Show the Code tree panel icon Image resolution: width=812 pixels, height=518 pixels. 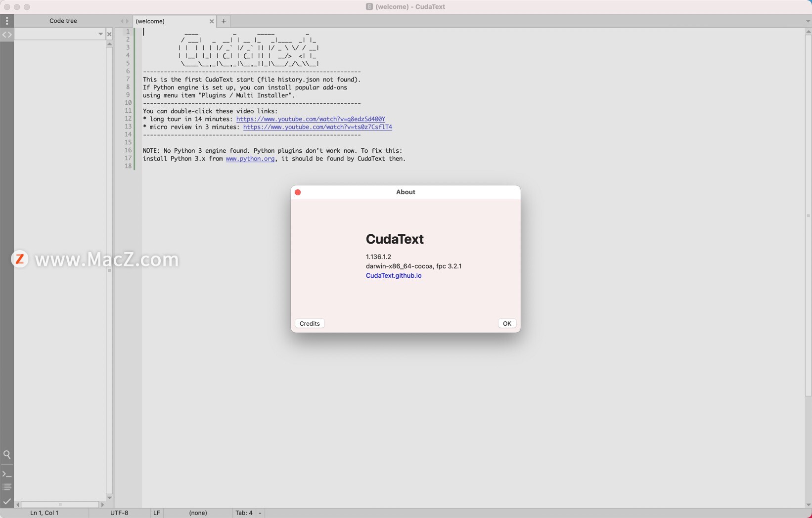[7, 35]
